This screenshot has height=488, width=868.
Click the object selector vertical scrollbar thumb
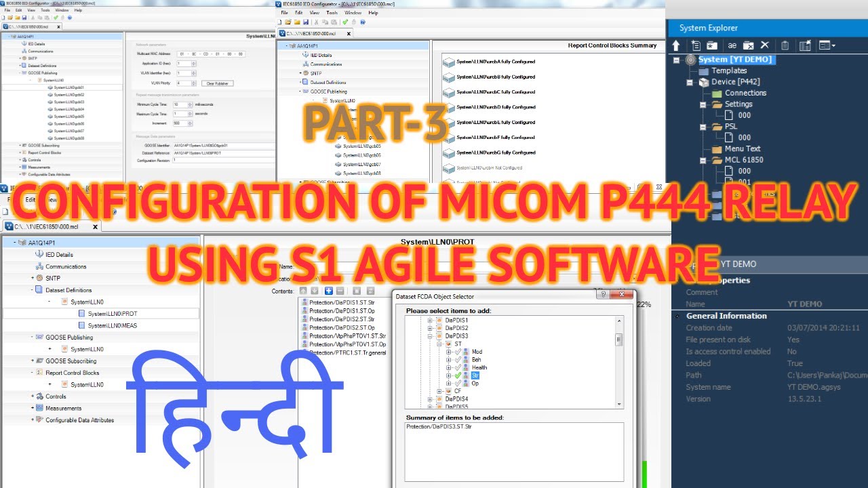tap(618, 340)
